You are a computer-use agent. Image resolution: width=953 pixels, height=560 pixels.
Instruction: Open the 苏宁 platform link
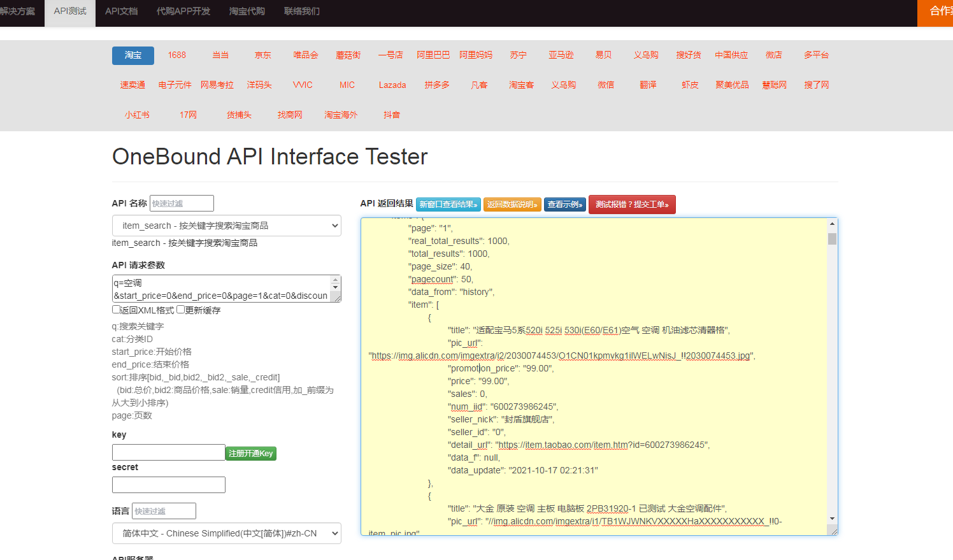(x=519, y=55)
